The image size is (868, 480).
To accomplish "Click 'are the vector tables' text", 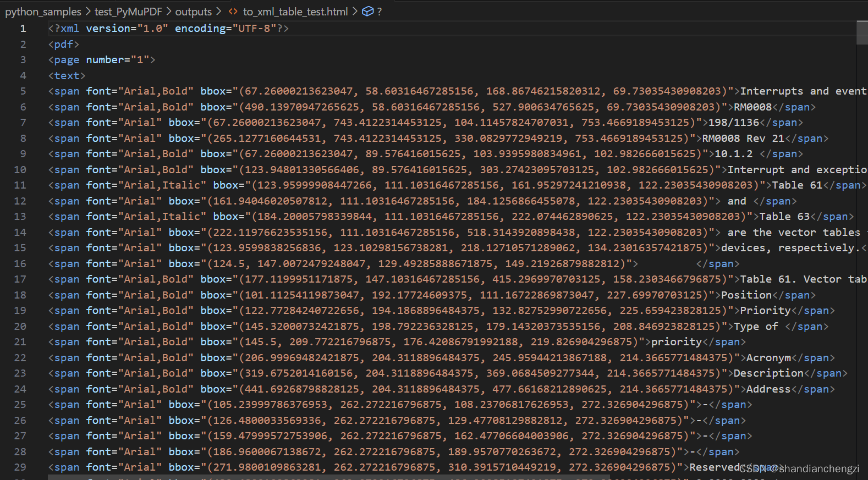I will click(x=794, y=233).
